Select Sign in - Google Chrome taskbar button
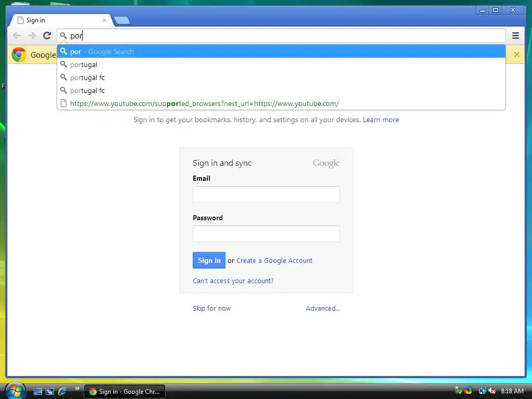532x399 pixels. coord(125,392)
